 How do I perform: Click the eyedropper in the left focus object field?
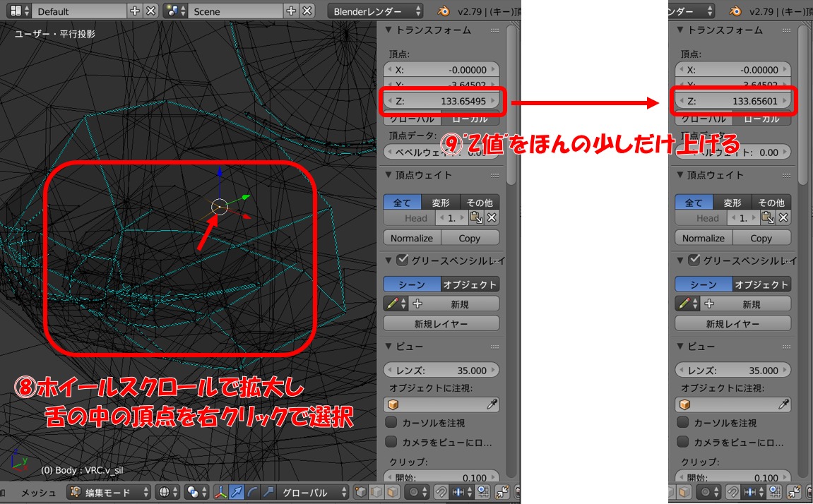click(492, 404)
